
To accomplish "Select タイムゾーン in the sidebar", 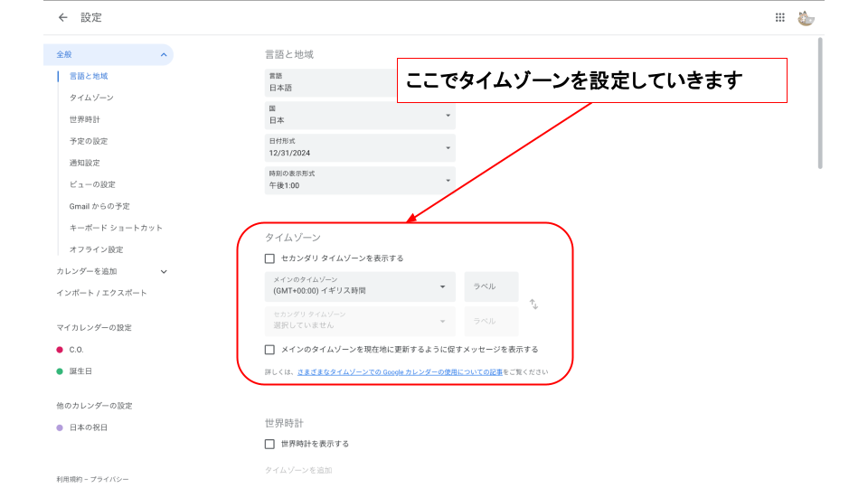I will [x=91, y=98].
